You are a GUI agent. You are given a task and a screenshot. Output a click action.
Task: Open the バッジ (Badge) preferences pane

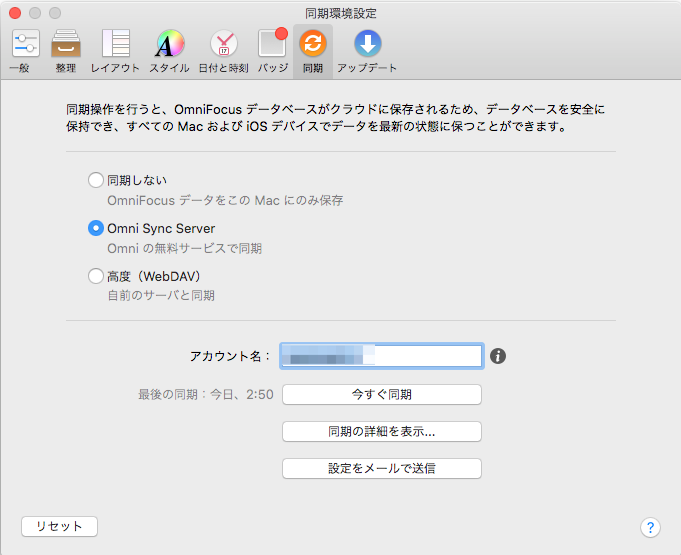273,51
